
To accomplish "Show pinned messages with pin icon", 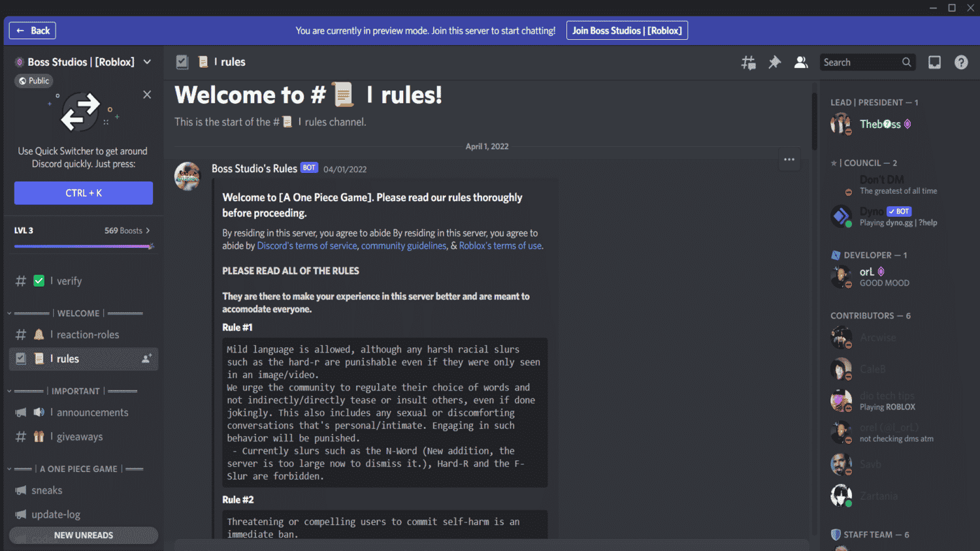I will point(774,62).
